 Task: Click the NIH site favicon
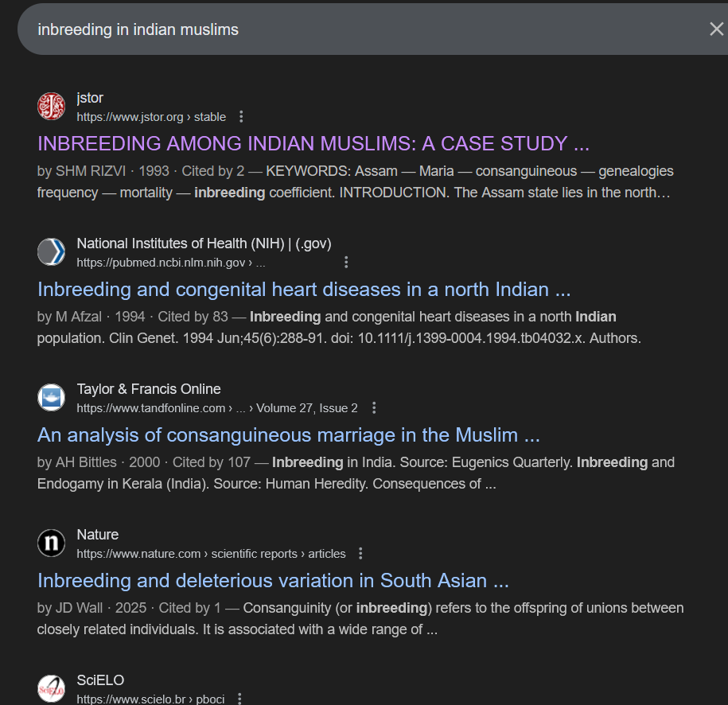coord(51,252)
